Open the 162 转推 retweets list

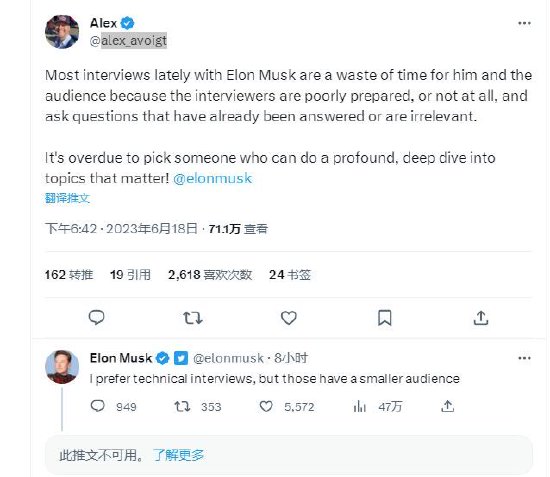point(69,275)
